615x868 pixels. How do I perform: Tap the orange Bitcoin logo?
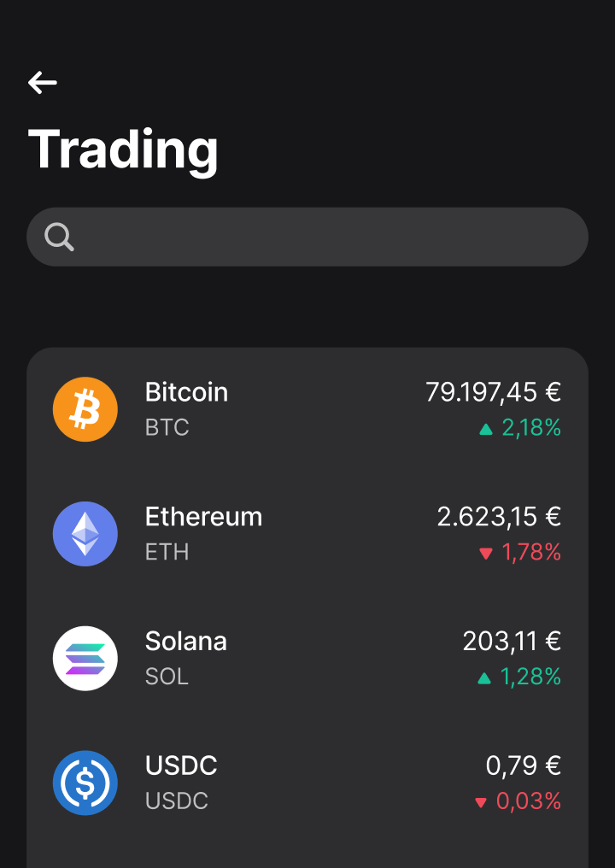85,409
